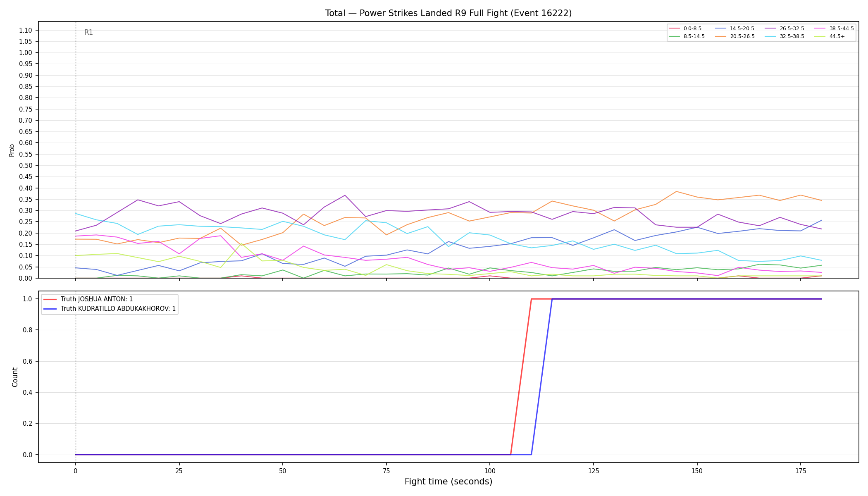Select the '38.5-44.5' legend entry
The width and height of the screenshot is (868, 496).
coord(834,29)
